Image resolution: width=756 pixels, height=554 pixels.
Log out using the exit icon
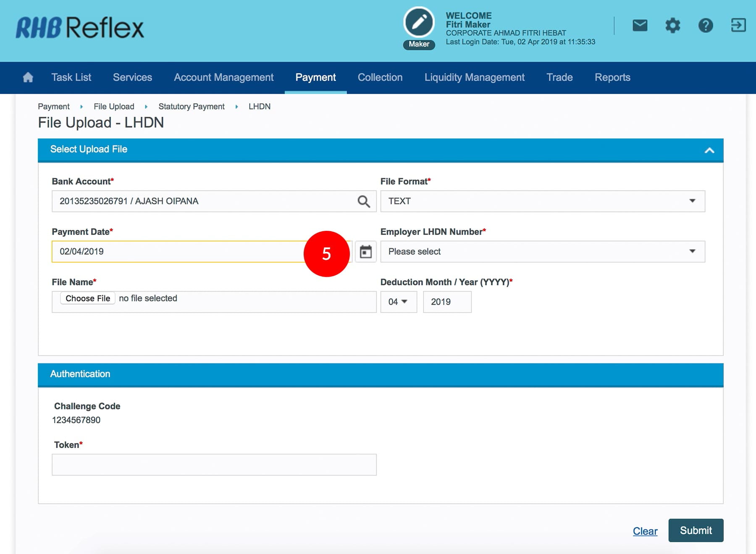point(738,26)
